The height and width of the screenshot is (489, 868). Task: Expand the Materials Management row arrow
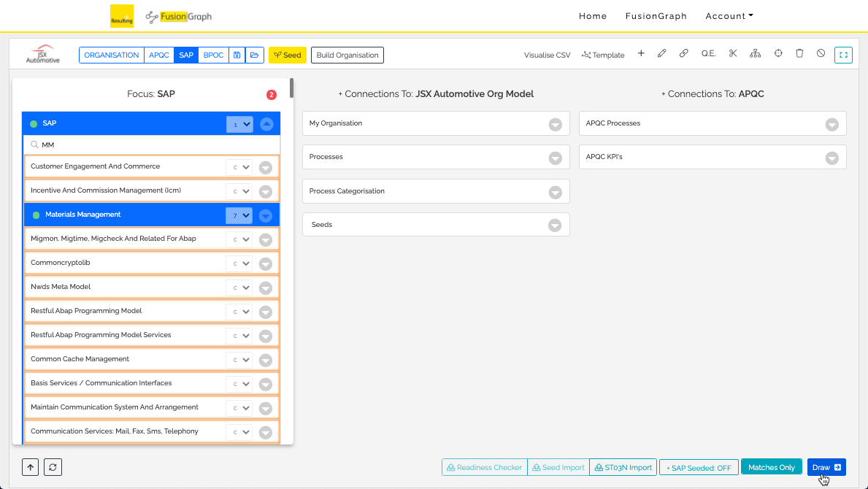266,216
